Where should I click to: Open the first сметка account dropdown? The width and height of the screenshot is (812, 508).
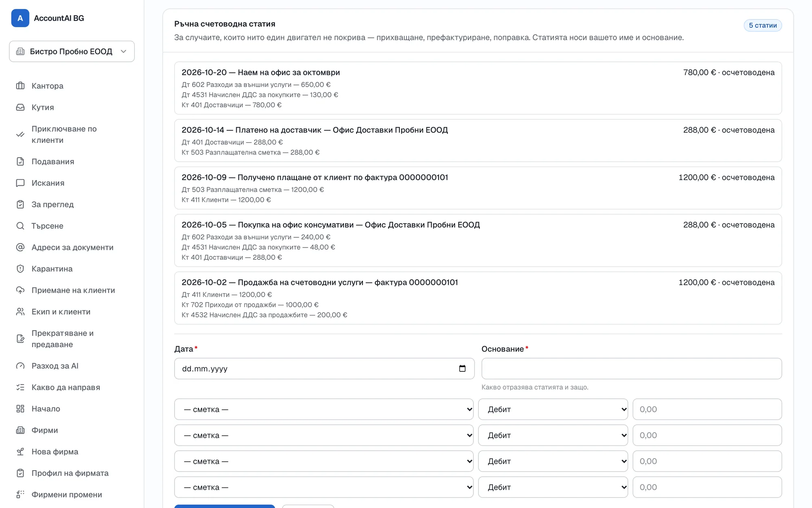(x=324, y=409)
